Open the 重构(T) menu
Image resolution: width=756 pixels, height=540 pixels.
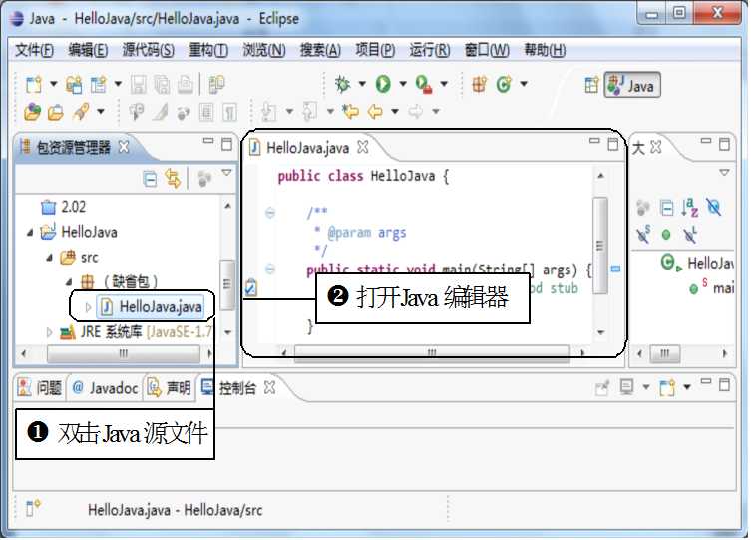208,50
